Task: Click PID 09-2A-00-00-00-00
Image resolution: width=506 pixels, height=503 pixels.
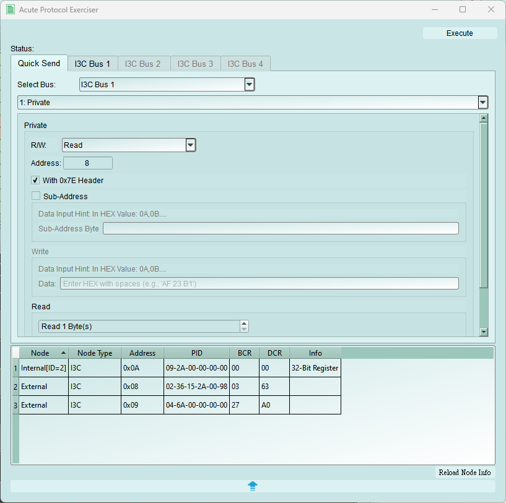Action: (x=197, y=368)
